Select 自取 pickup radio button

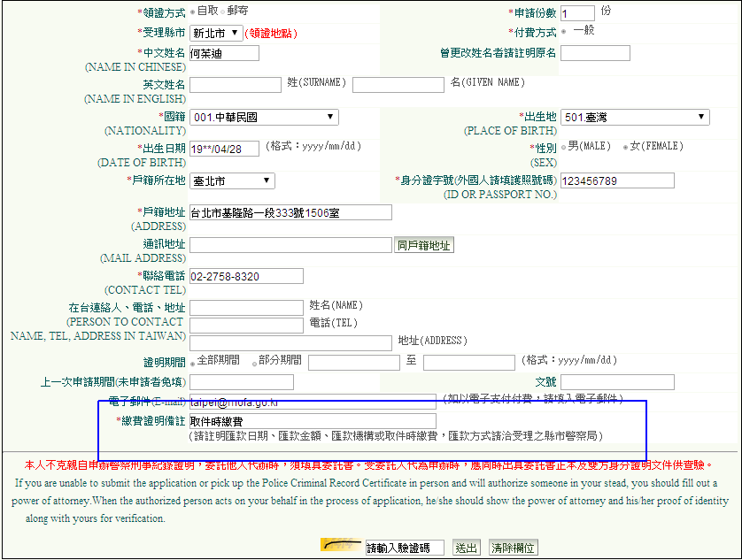193,12
